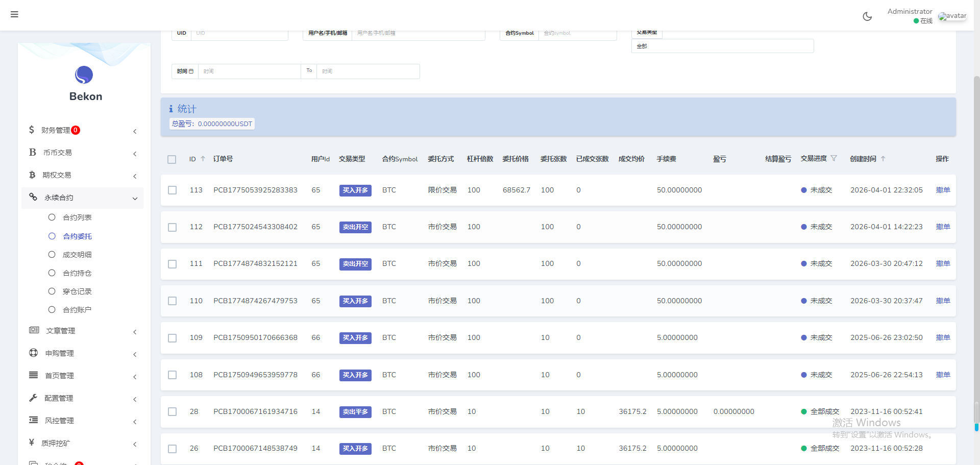Expand the 配置管理 menu chevron
980x465 pixels.
point(135,399)
